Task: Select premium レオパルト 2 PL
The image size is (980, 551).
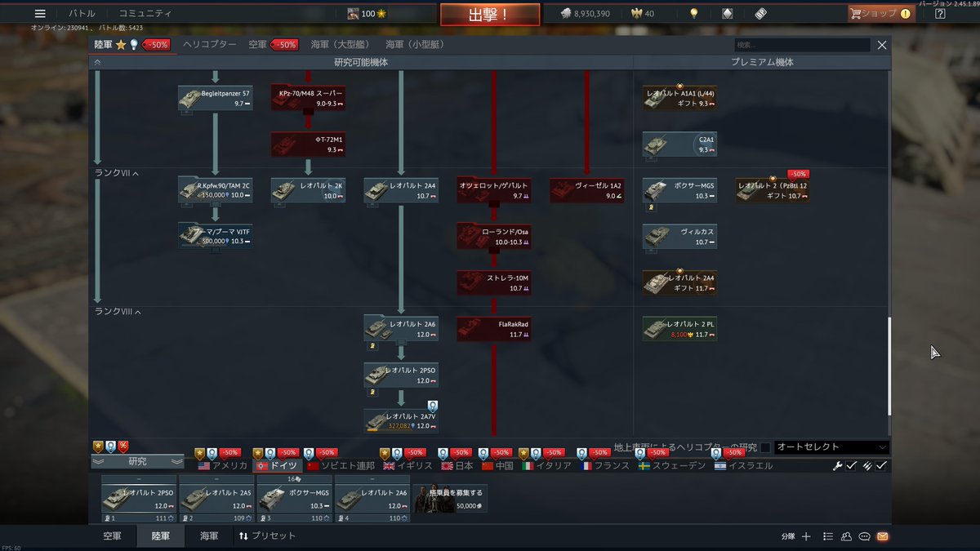Action: 679,329
